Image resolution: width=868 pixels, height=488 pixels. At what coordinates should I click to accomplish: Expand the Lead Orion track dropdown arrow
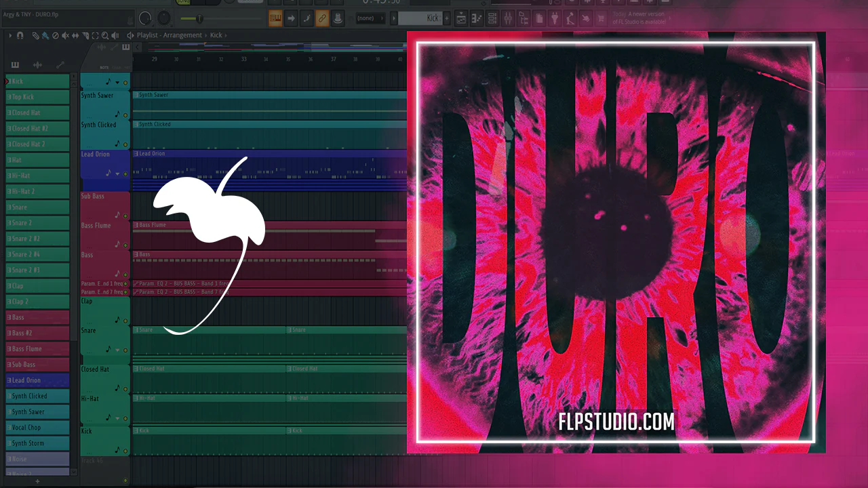click(117, 174)
